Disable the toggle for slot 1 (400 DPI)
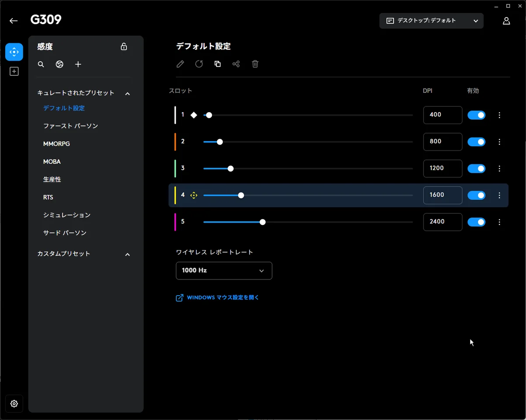The image size is (526, 420). click(476, 115)
